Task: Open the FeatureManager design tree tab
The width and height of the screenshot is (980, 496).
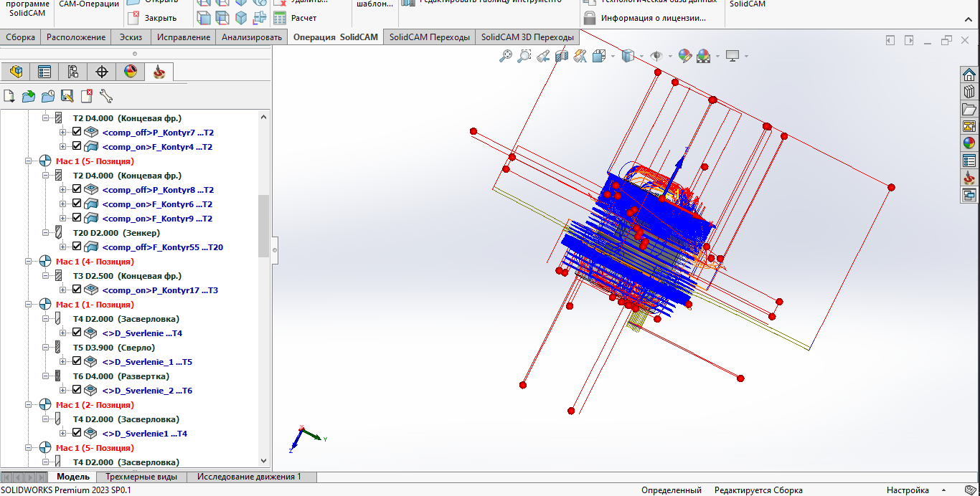Action: coord(16,72)
